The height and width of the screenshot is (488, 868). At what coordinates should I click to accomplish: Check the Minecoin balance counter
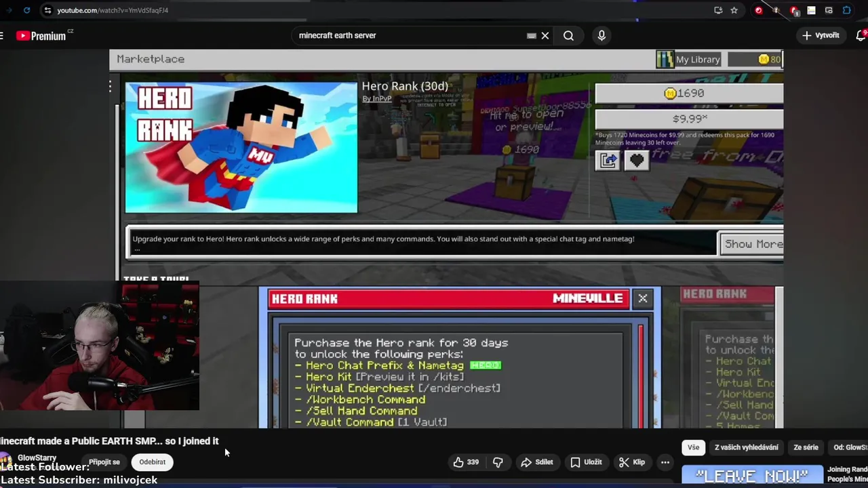(x=755, y=60)
